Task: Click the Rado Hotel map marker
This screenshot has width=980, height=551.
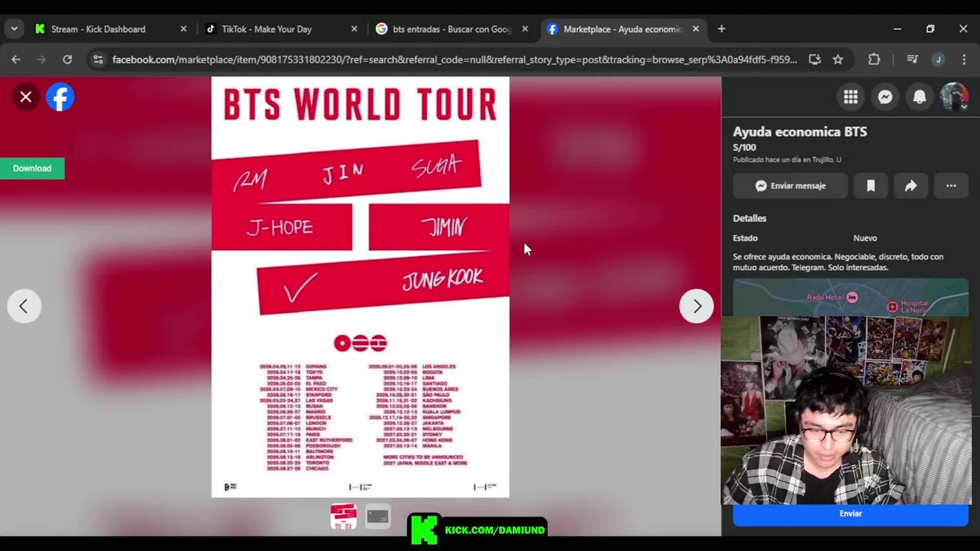Action: click(852, 297)
